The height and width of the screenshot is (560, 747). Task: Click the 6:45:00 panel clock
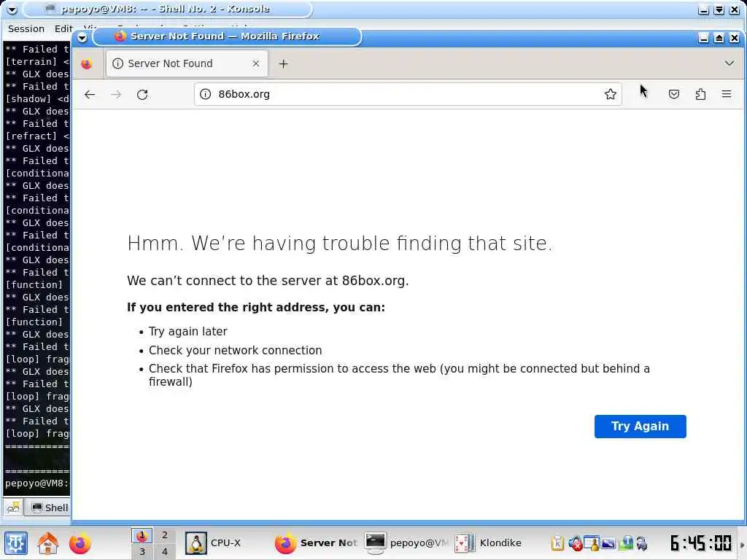tap(701, 543)
